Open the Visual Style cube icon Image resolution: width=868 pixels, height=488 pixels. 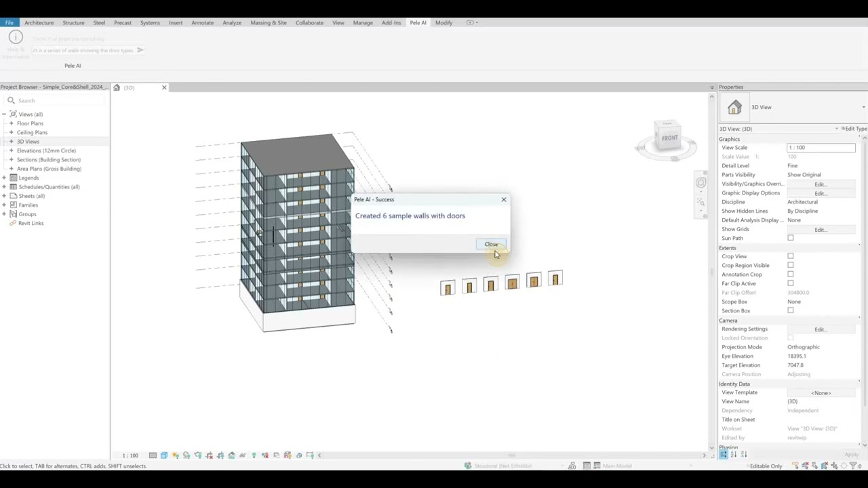pos(163,455)
